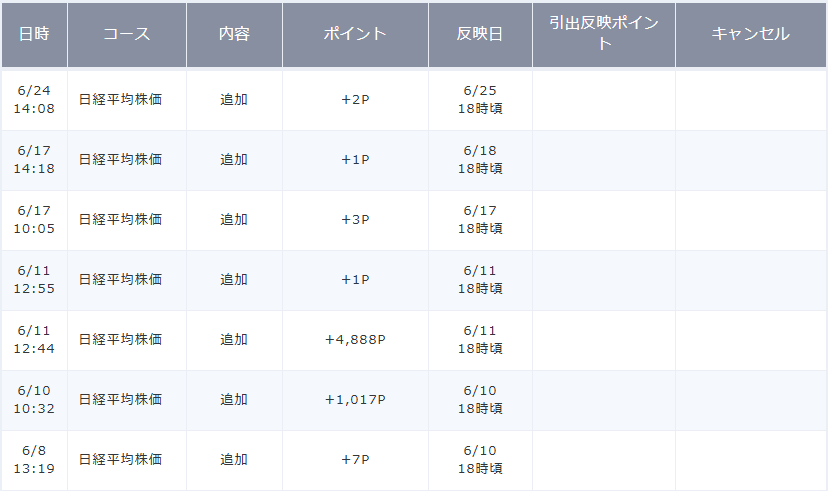Click the コース column header
Image resolution: width=828 pixels, height=491 pixels.
point(126,34)
